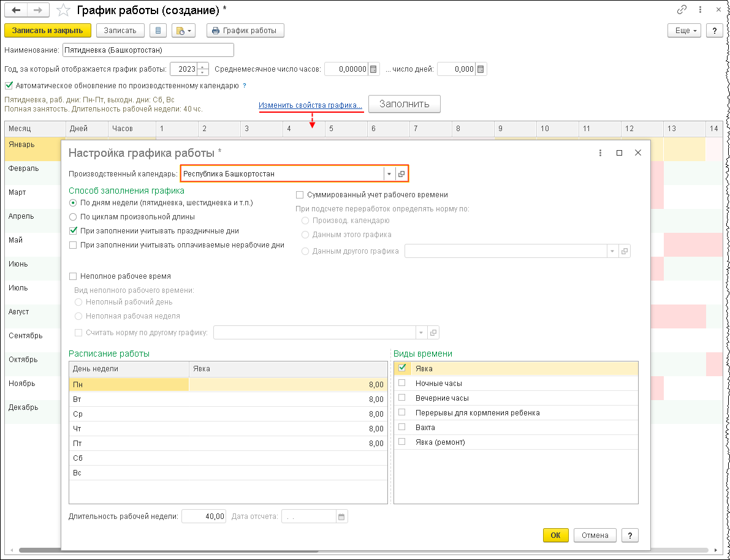The image size is (730, 560).
Task: Click the main window help question mark button
Action: [715, 31]
